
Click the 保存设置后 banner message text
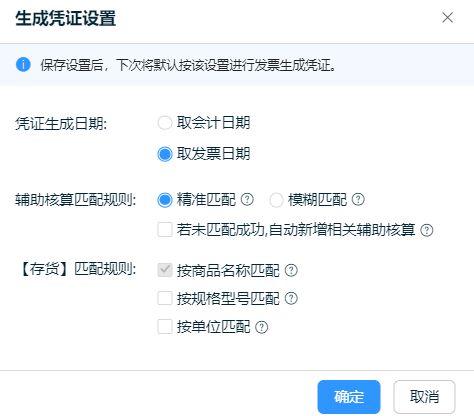point(188,65)
